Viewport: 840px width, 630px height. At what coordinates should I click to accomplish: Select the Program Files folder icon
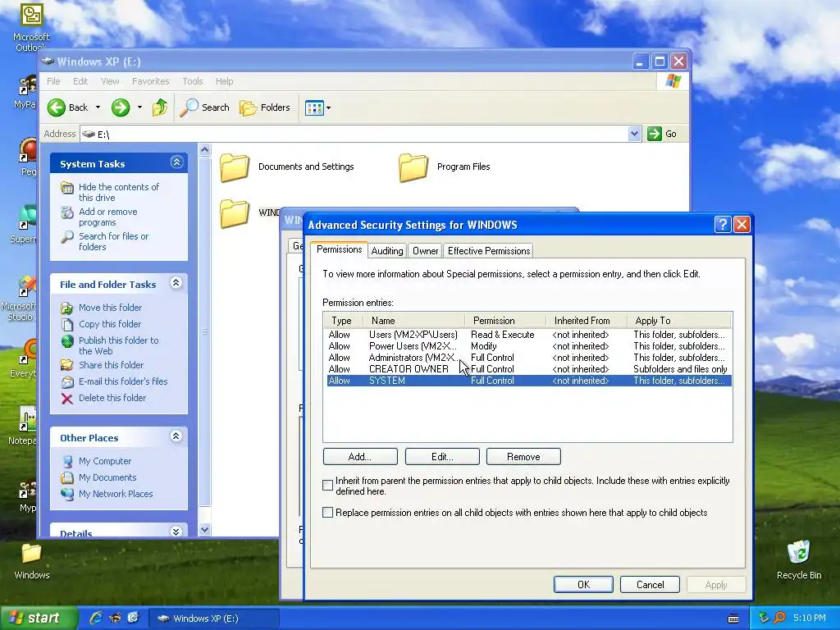[x=413, y=167]
